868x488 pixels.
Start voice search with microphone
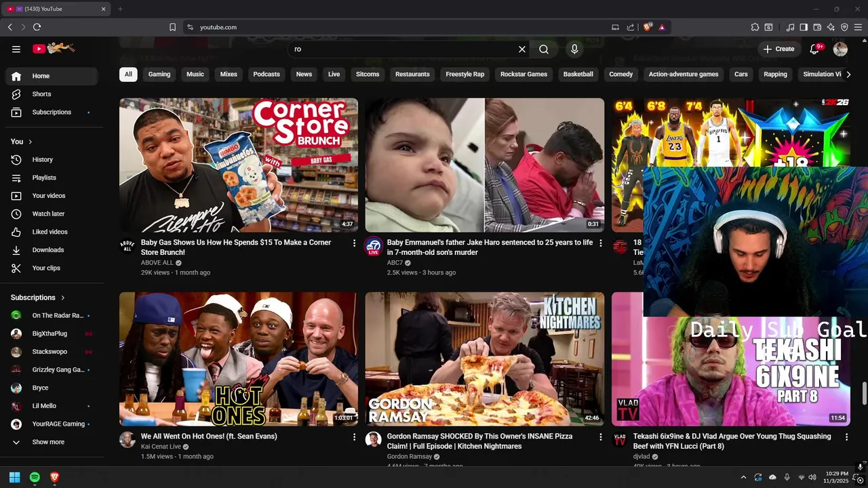(574, 49)
